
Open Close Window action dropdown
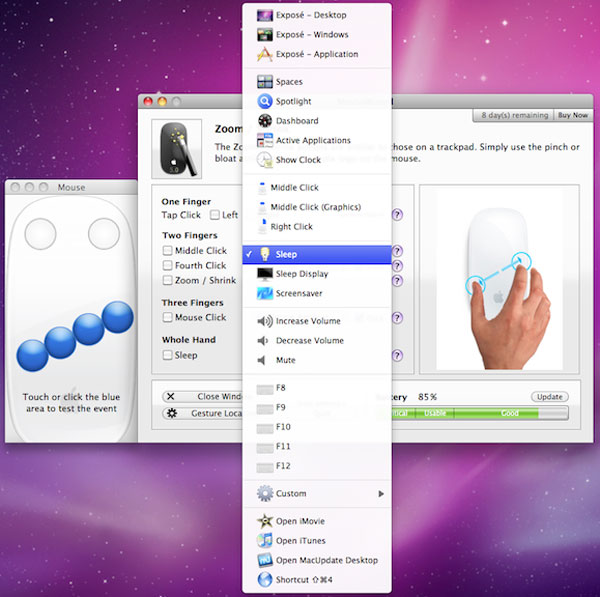point(202,396)
